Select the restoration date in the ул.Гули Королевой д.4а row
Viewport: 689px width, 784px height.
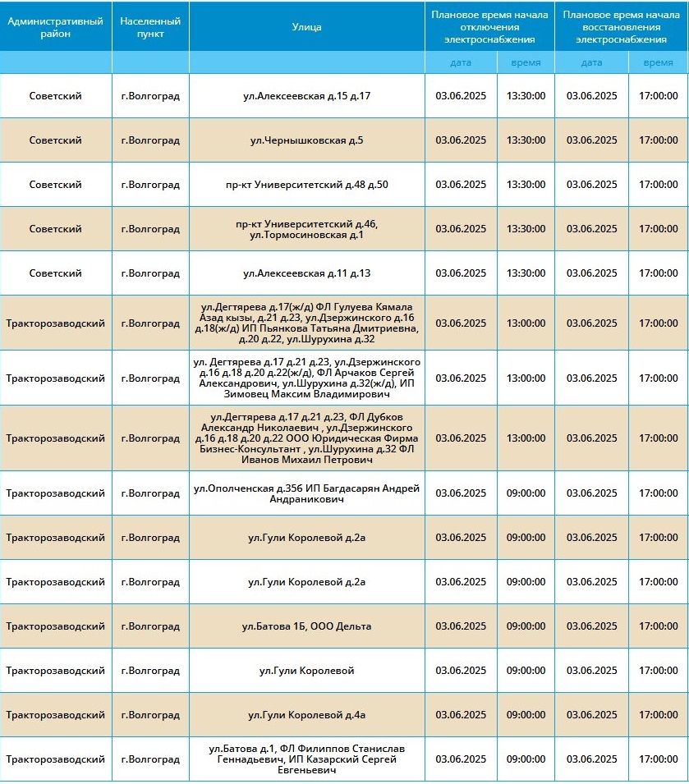point(591,715)
